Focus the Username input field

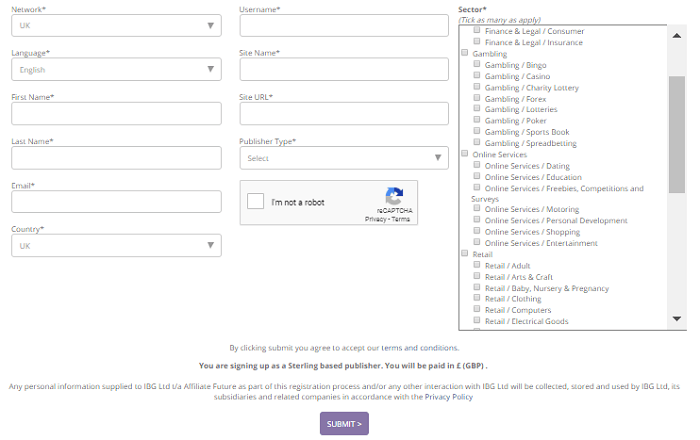[x=344, y=25]
